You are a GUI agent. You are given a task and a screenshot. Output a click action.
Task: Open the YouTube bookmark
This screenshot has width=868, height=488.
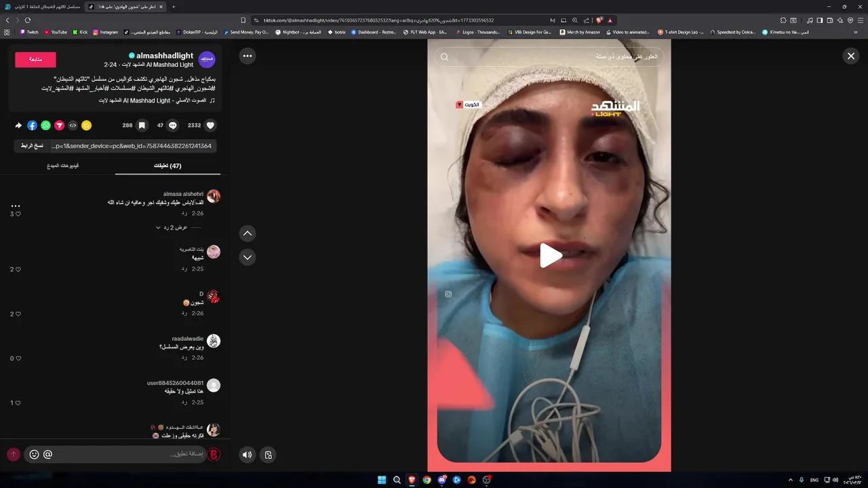[56, 32]
